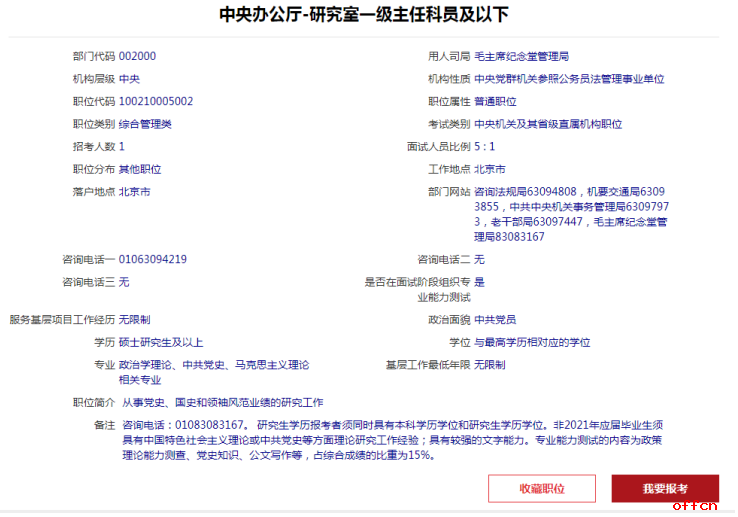This screenshot has height=517, width=738.
Task: Select the page title 中央办公厅-研究室一级主任科员及以下
Action: click(x=364, y=15)
